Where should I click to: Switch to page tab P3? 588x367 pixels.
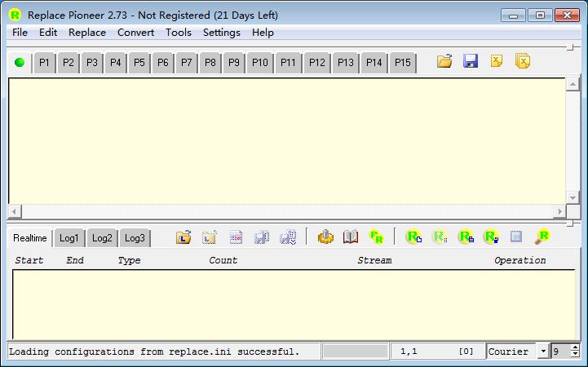coord(92,63)
